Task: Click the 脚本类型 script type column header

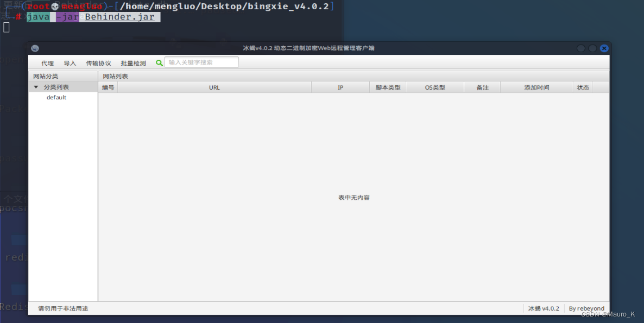Action: pos(387,87)
